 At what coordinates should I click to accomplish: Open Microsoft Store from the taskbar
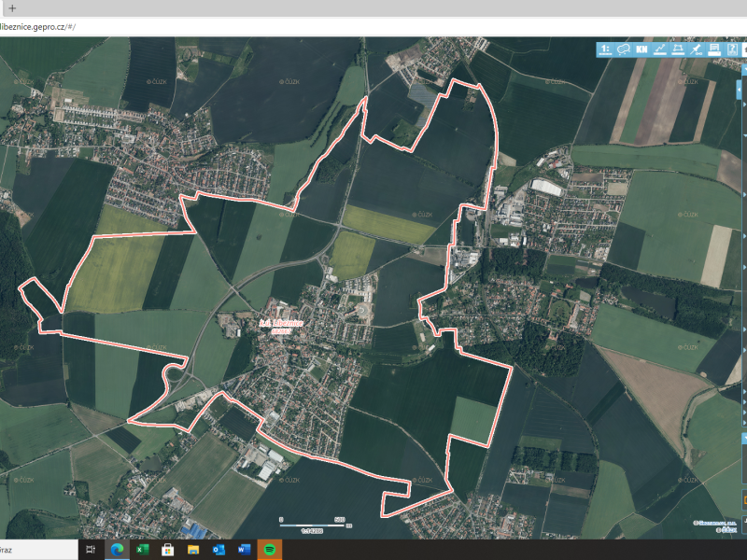pyautogui.click(x=168, y=550)
